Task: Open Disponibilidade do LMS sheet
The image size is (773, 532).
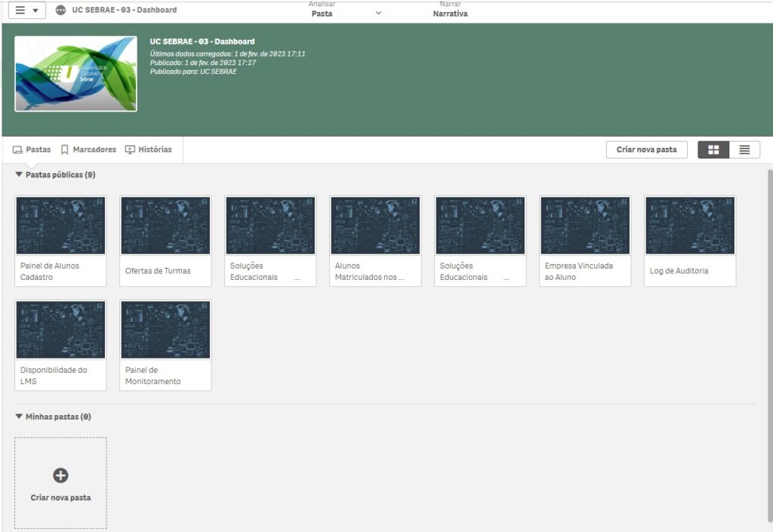Action: [60, 344]
